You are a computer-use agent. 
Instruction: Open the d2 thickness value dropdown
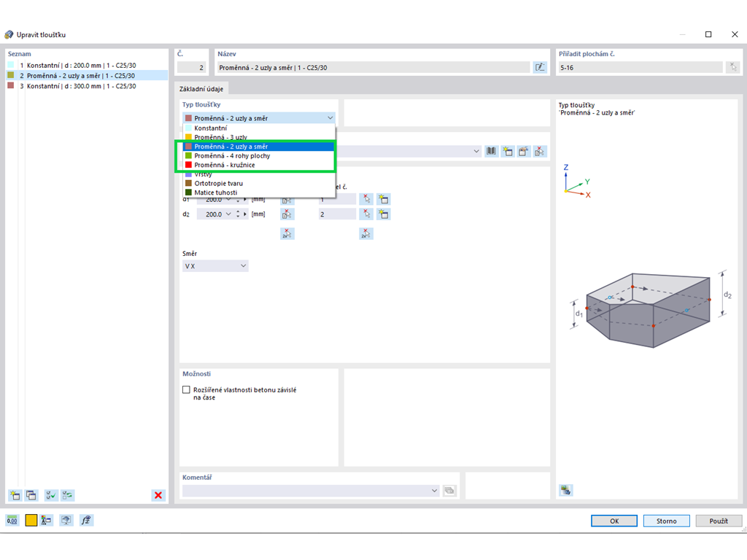click(228, 214)
